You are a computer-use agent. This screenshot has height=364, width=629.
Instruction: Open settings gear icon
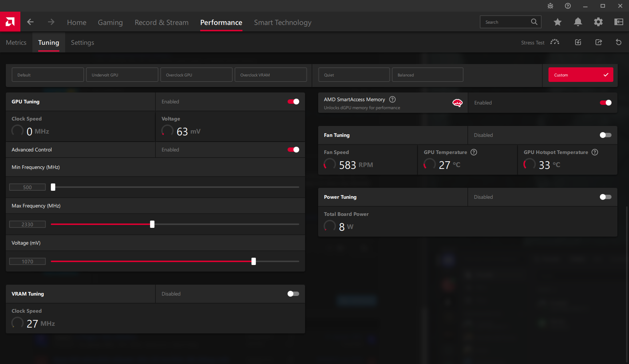point(598,22)
